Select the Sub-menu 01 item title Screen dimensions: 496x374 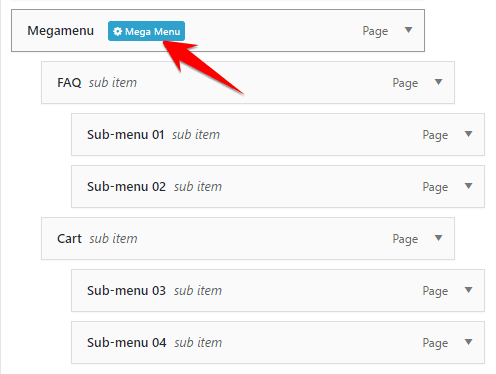pos(126,135)
